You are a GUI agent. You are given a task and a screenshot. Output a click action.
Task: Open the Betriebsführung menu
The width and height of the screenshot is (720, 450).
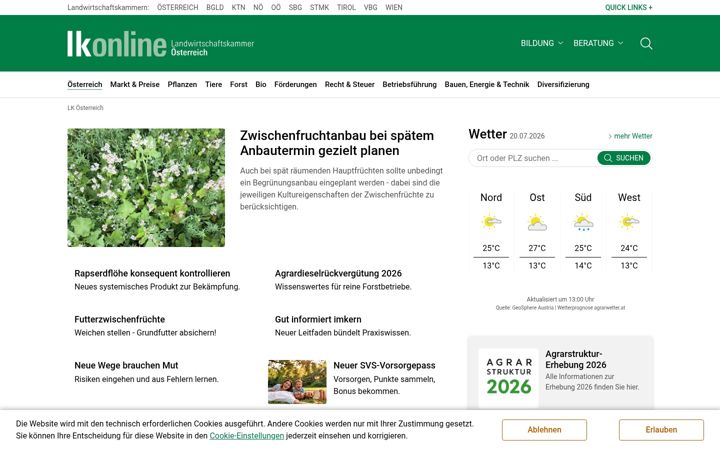click(409, 84)
